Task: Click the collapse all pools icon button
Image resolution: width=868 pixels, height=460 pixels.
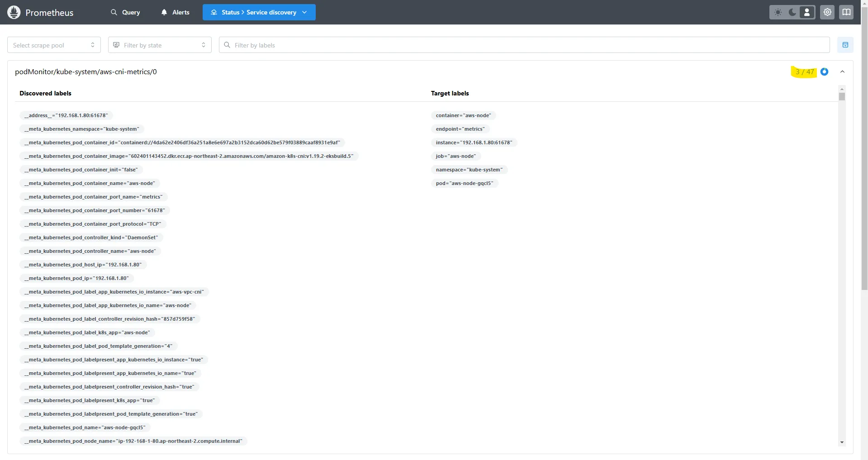Action: 845,45
